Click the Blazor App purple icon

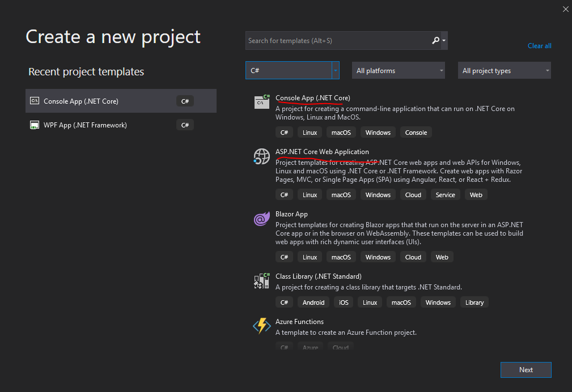(261, 219)
